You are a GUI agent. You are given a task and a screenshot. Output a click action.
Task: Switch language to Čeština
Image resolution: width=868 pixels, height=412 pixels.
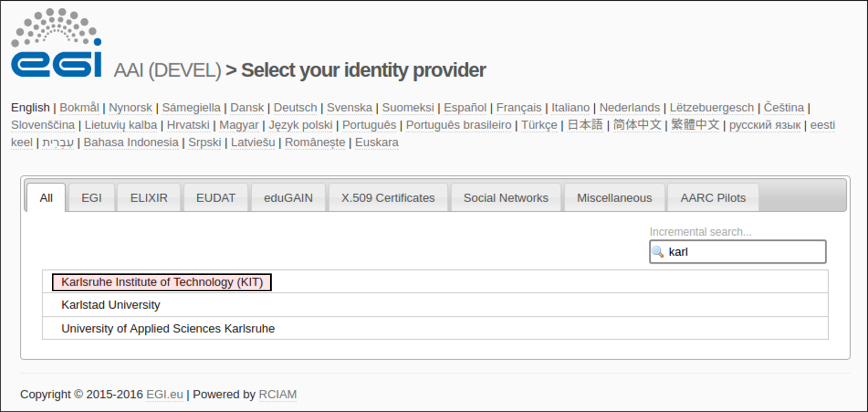pos(784,108)
